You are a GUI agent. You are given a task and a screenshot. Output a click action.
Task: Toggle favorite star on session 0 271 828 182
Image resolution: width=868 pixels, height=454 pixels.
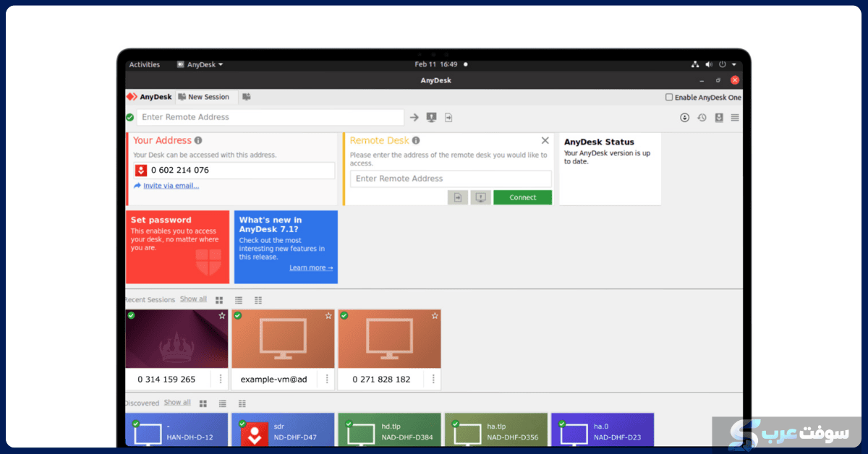pos(435,316)
